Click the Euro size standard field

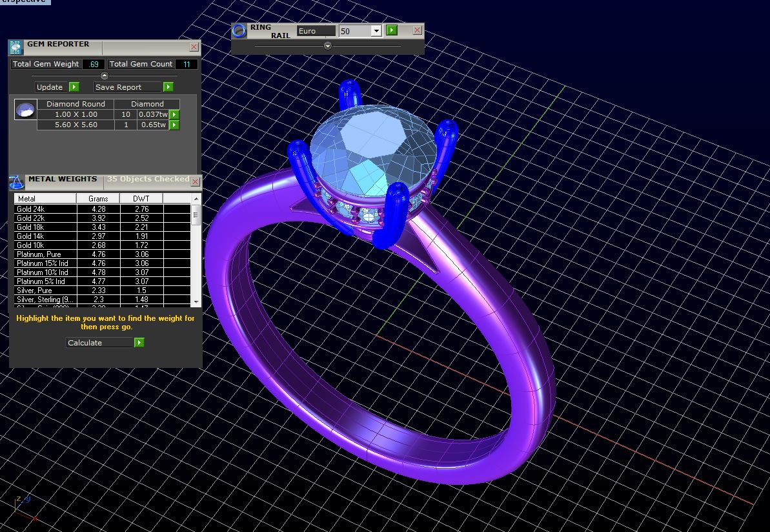click(316, 31)
